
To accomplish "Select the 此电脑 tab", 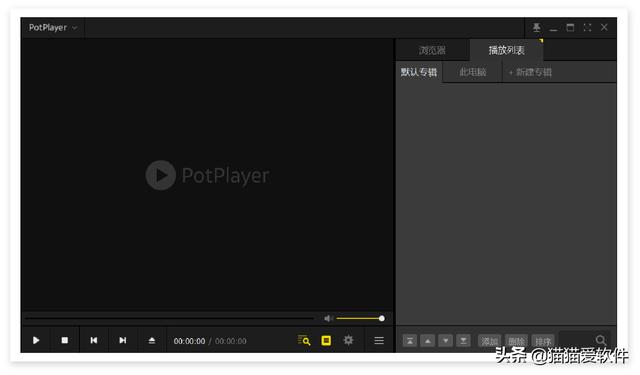I will (x=473, y=72).
